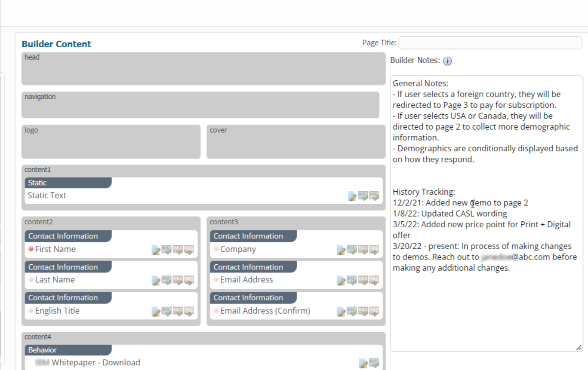Click the edit pencil icon for Static Text
The image size is (588, 370).
pos(352,196)
